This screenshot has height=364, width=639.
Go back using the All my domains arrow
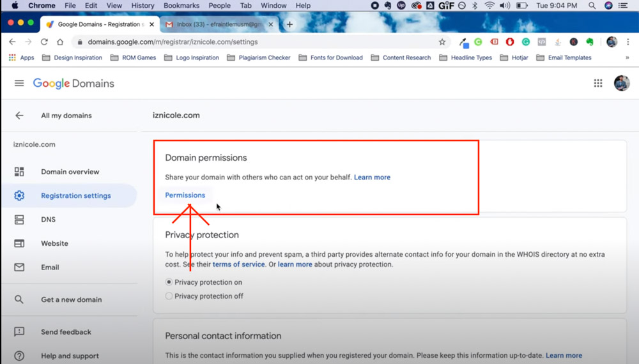pyautogui.click(x=19, y=116)
